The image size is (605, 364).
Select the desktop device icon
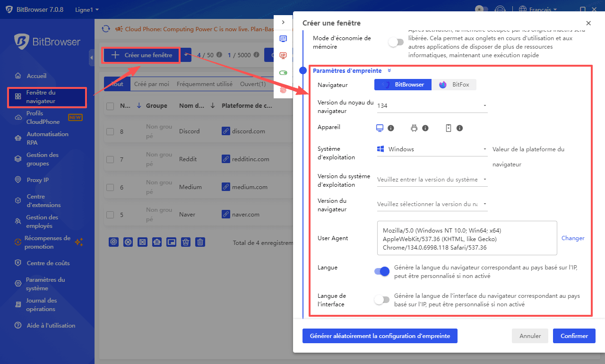click(x=379, y=128)
